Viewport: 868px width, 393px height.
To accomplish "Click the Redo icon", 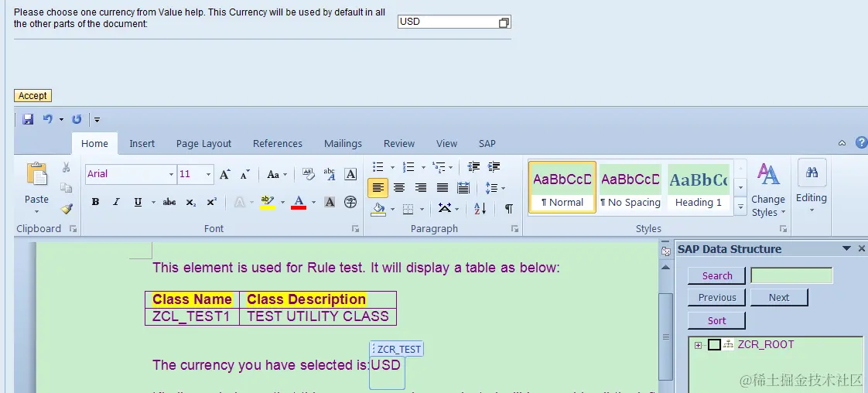I will [77, 119].
